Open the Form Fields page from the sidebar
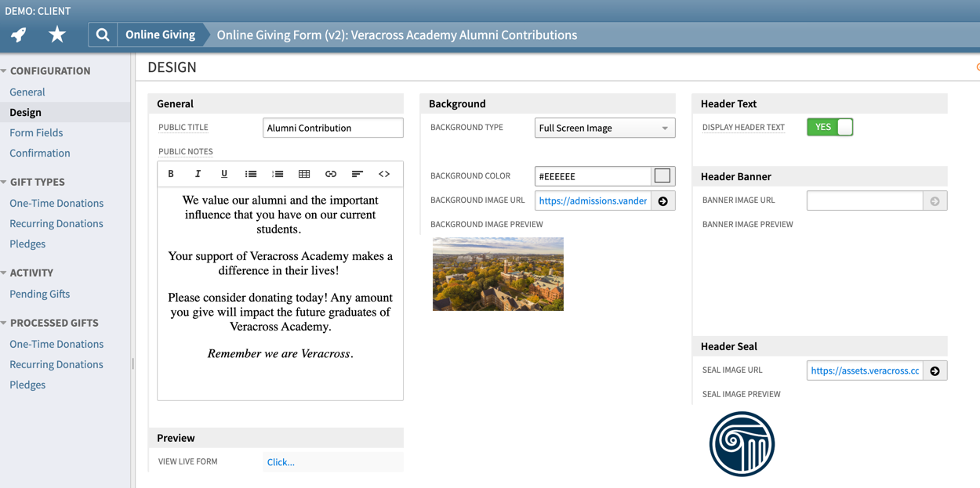 coord(34,132)
